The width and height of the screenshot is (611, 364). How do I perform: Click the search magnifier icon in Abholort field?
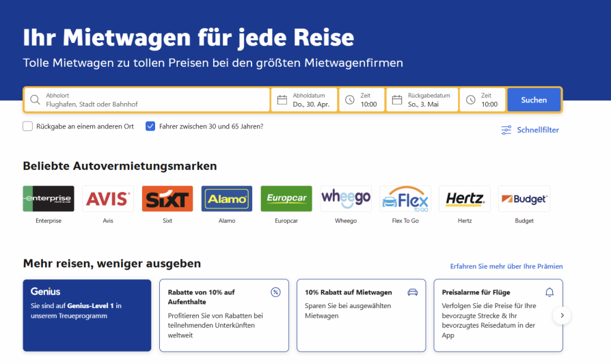click(x=35, y=100)
